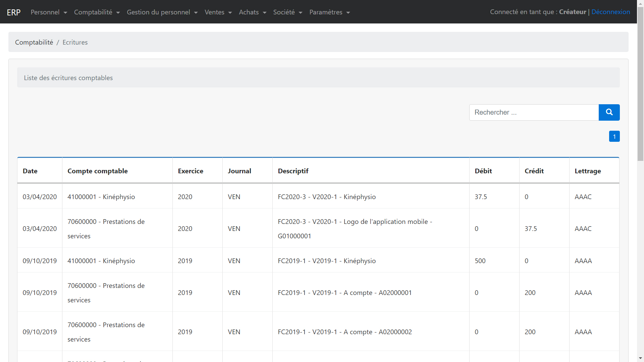Open the Ventes menu
The width and height of the screenshot is (644, 362).
tap(218, 12)
